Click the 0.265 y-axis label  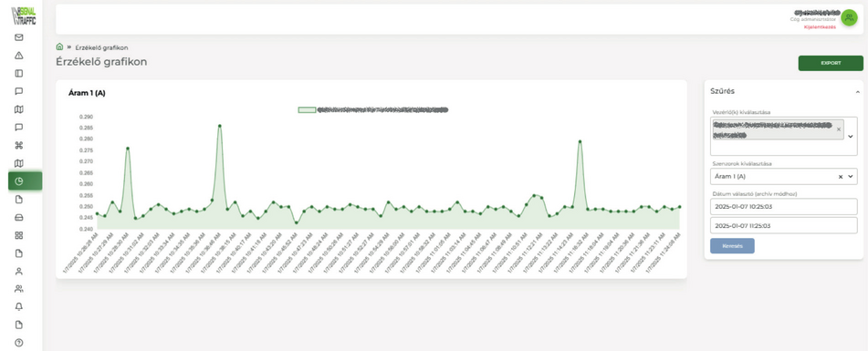(x=86, y=173)
